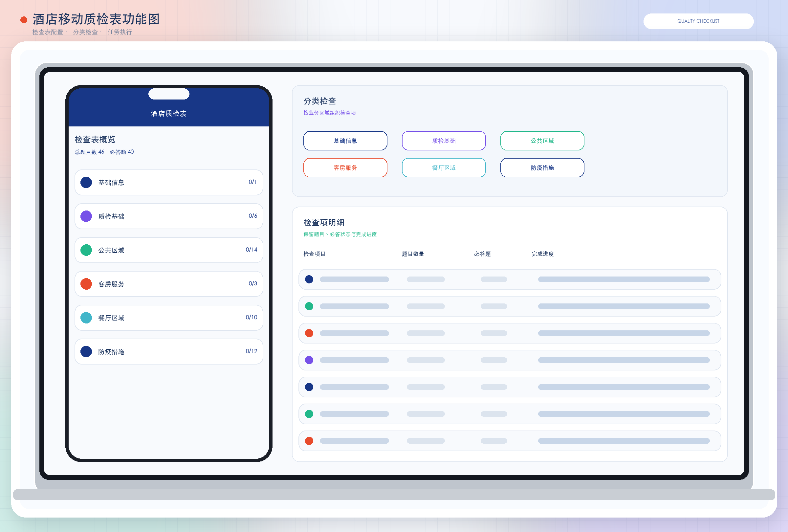Click the teal dot beside 餐厅区域 in phone list
The width and height of the screenshot is (788, 532).
coord(86,318)
